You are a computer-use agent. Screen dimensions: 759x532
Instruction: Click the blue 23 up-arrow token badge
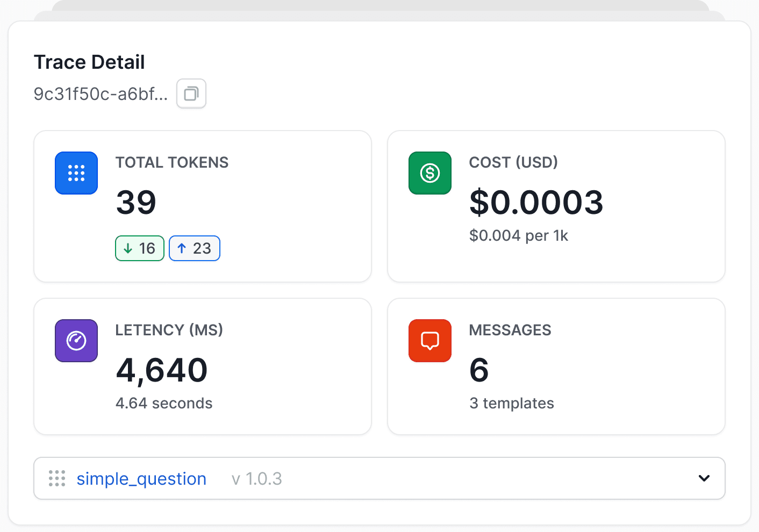195,248
